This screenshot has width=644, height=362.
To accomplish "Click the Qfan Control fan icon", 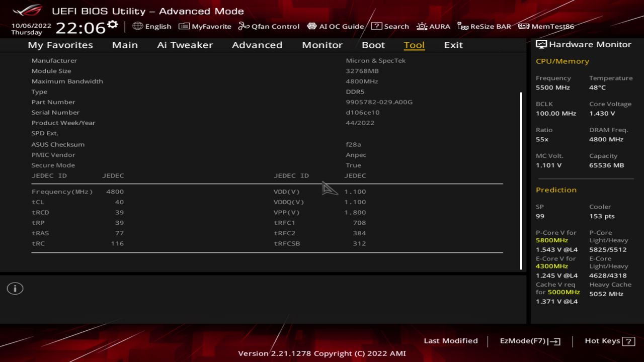I will point(244,26).
